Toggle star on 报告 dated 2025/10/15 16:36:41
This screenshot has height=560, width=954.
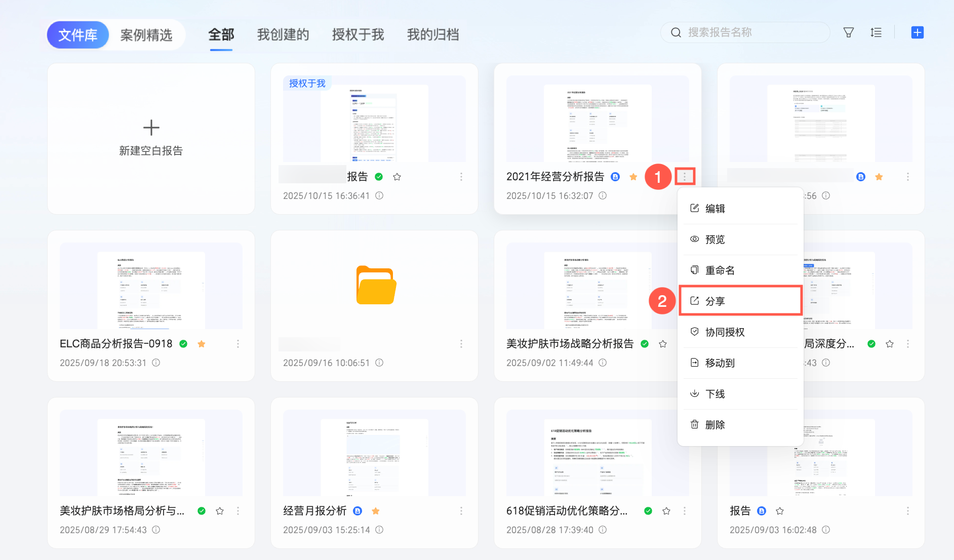coord(397,177)
